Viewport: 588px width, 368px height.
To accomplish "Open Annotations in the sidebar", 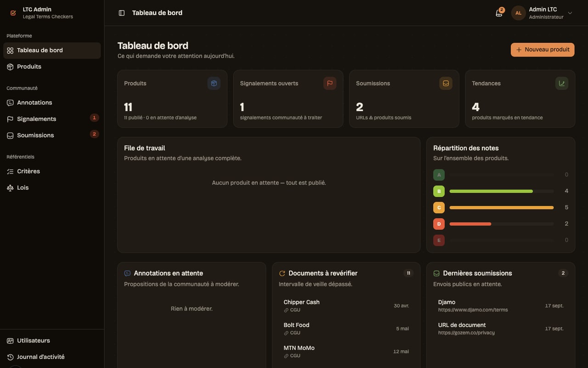I will click(52, 103).
